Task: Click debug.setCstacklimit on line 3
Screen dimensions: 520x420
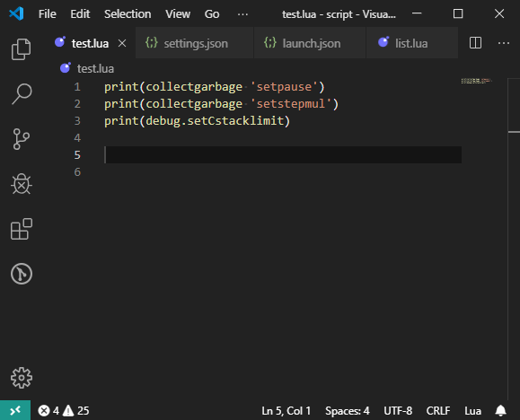Action: [215, 120]
